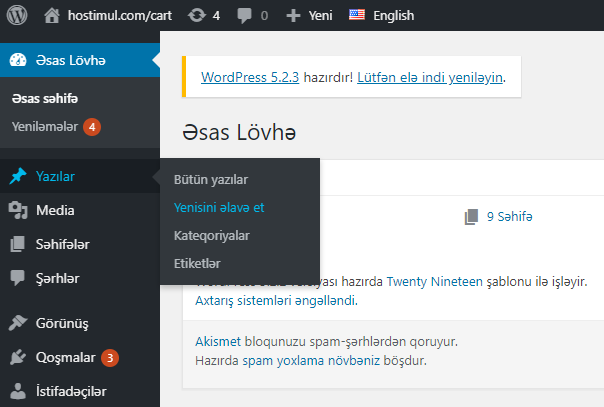Click the Qoşmalar plugin icon
This screenshot has height=407, width=604.
[x=18, y=357]
